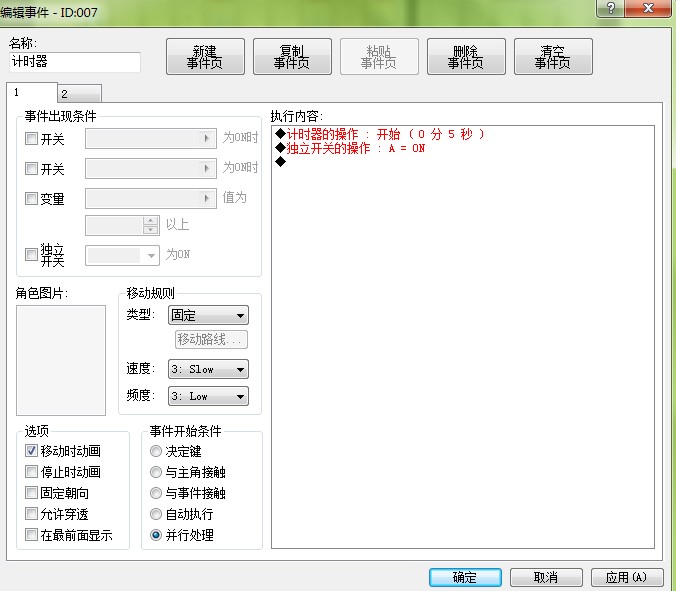Screen dimensions: 676x591
Task: Open the 频度 dropdown showing 3: Low
Action: (208, 396)
